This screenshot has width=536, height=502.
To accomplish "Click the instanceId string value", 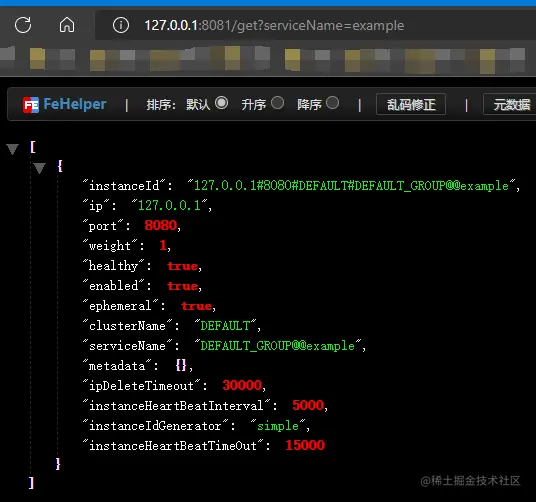I will [351, 186].
